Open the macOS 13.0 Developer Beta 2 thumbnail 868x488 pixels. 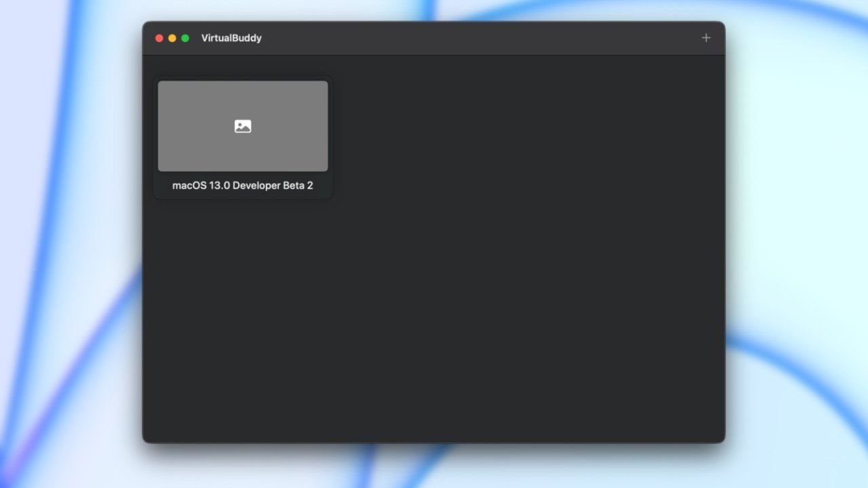[243, 126]
